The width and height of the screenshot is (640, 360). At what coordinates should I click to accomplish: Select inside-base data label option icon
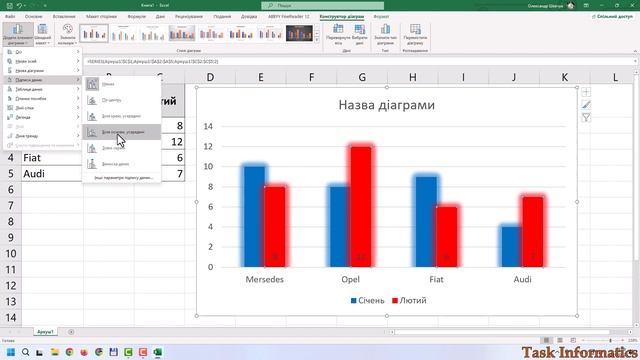pyautogui.click(x=92, y=132)
